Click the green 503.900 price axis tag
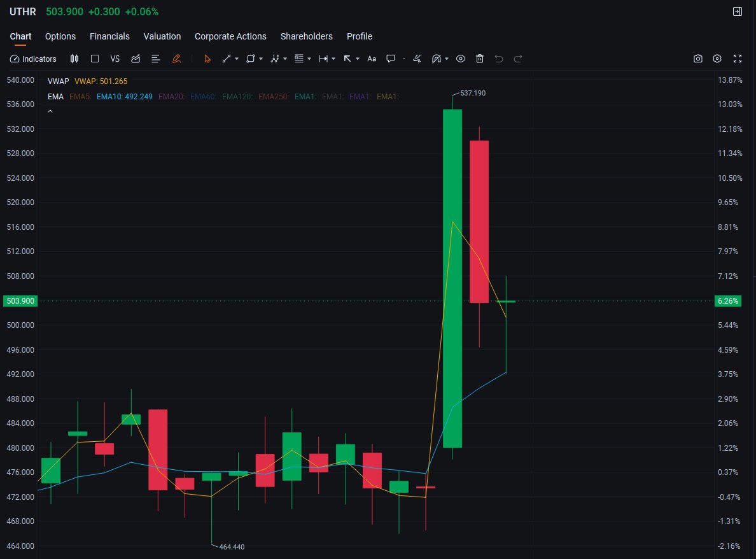The height and width of the screenshot is (559, 756). (20, 301)
